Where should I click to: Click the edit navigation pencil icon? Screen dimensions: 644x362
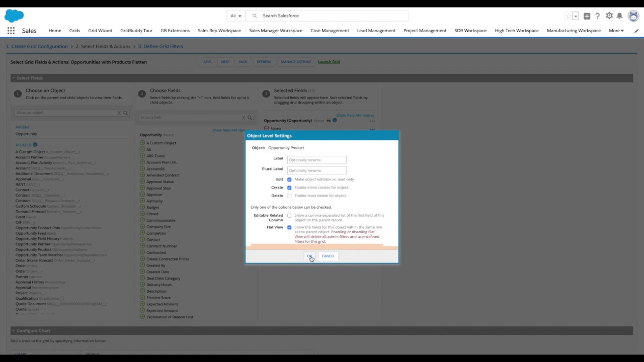(x=636, y=31)
